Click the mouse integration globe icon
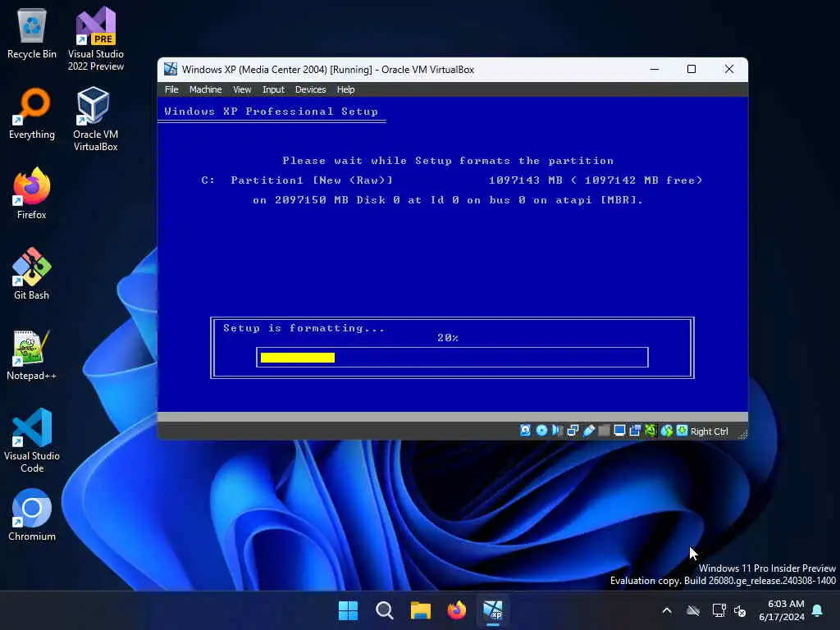The image size is (840, 630). coord(666,431)
